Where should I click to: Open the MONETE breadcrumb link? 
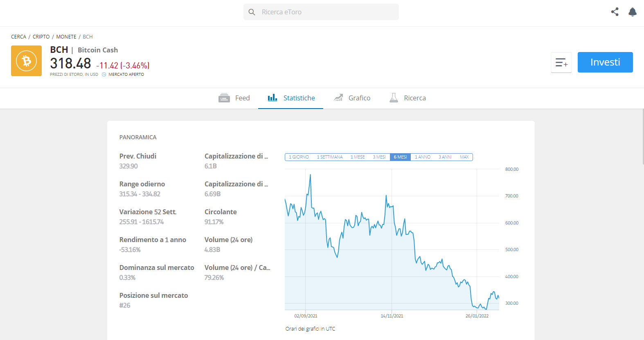click(x=66, y=37)
